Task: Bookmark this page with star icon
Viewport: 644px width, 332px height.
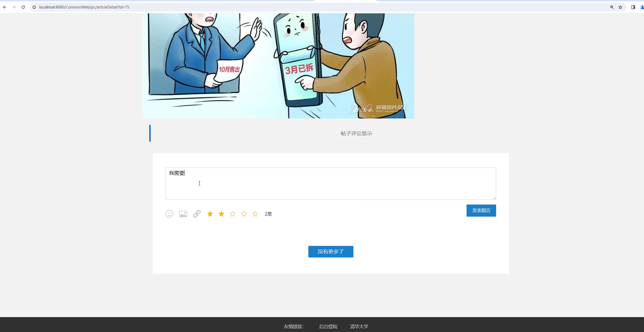Action: (620, 7)
